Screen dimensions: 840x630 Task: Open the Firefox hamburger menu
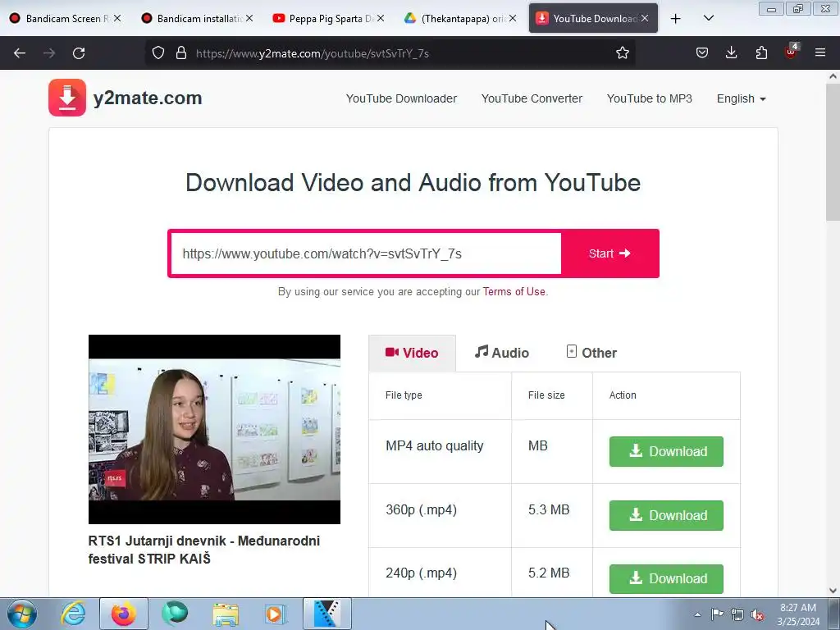click(820, 53)
